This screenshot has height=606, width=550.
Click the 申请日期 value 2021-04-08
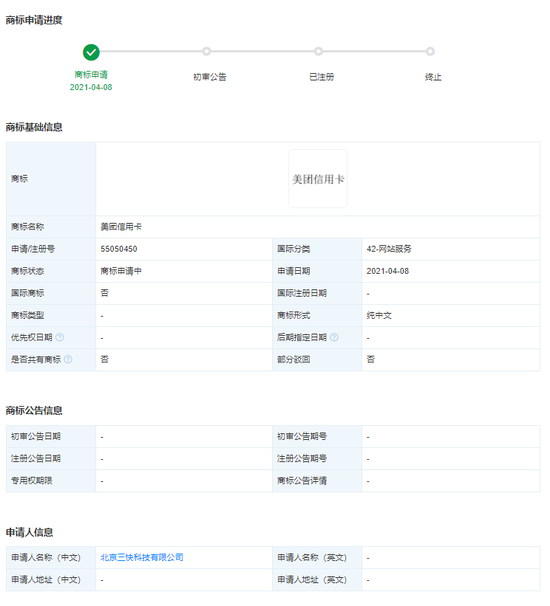point(388,271)
